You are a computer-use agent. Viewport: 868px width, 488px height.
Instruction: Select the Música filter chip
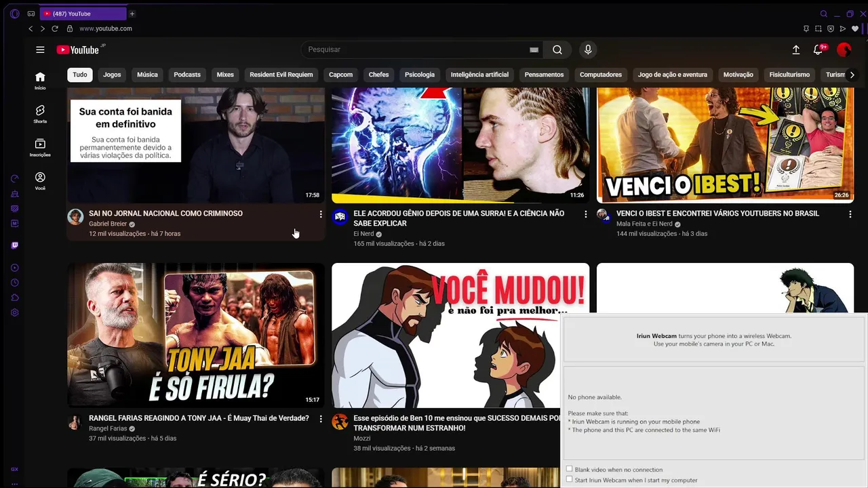coord(147,75)
